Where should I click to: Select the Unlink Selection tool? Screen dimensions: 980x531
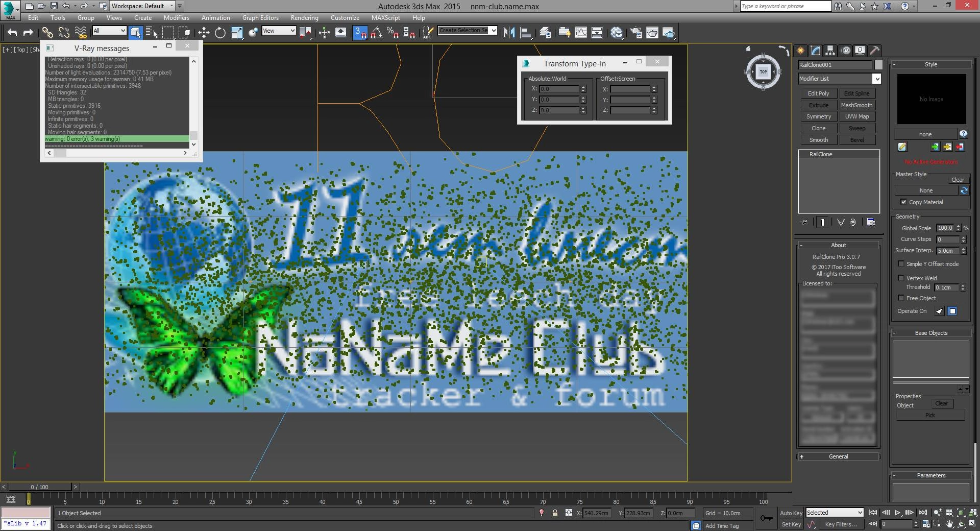click(x=64, y=33)
